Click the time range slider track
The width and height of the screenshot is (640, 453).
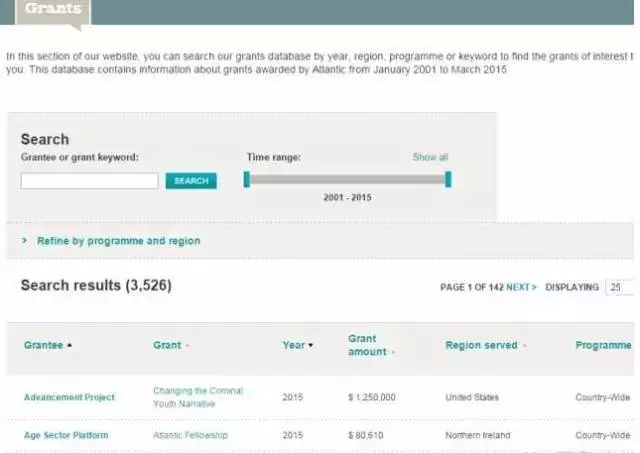[347, 179]
